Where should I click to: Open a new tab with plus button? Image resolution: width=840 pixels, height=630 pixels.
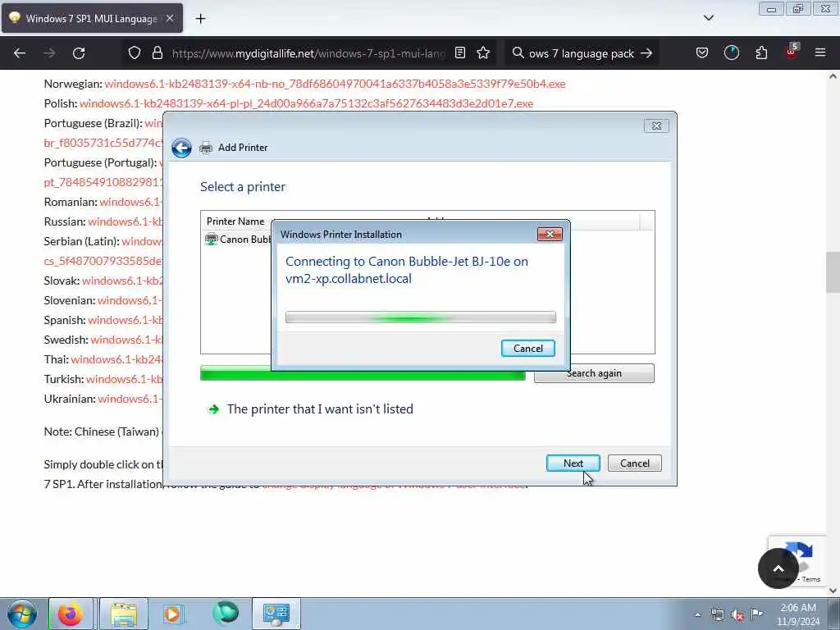pyautogui.click(x=200, y=19)
